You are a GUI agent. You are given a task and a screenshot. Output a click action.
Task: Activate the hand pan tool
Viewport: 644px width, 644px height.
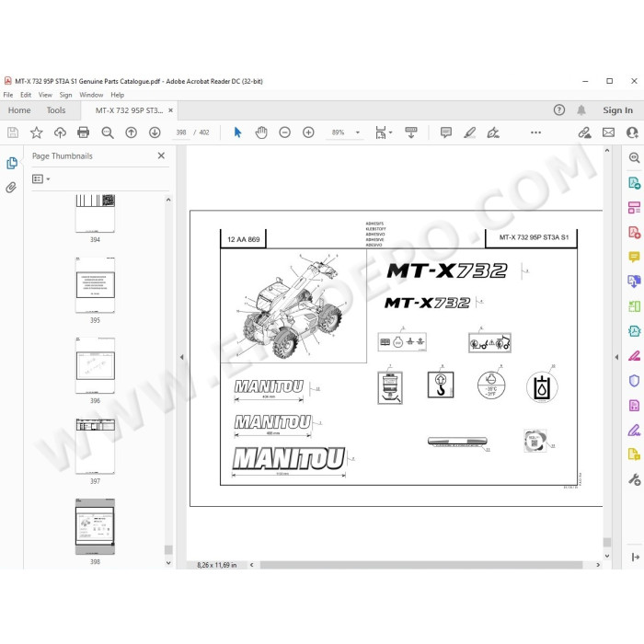(x=261, y=132)
